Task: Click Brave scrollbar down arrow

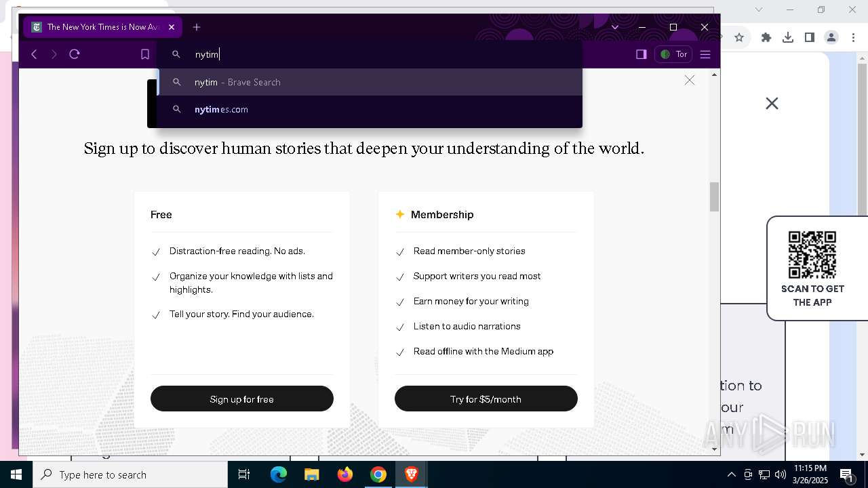Action: (x=714, y=449)
